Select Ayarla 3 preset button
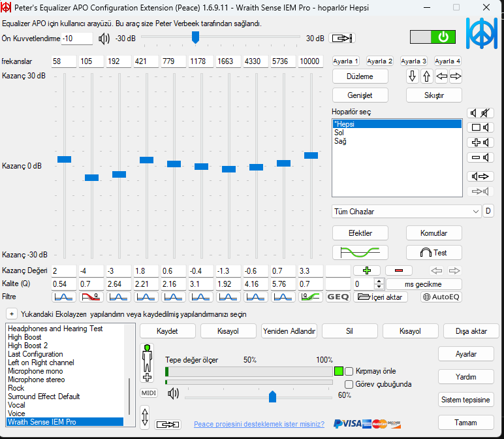Screen dimensions: 504x439 coord(414,61)
